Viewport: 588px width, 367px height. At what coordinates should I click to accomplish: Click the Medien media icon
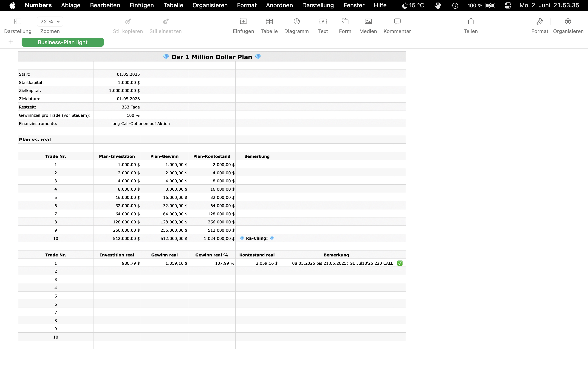tap(368, 22)
